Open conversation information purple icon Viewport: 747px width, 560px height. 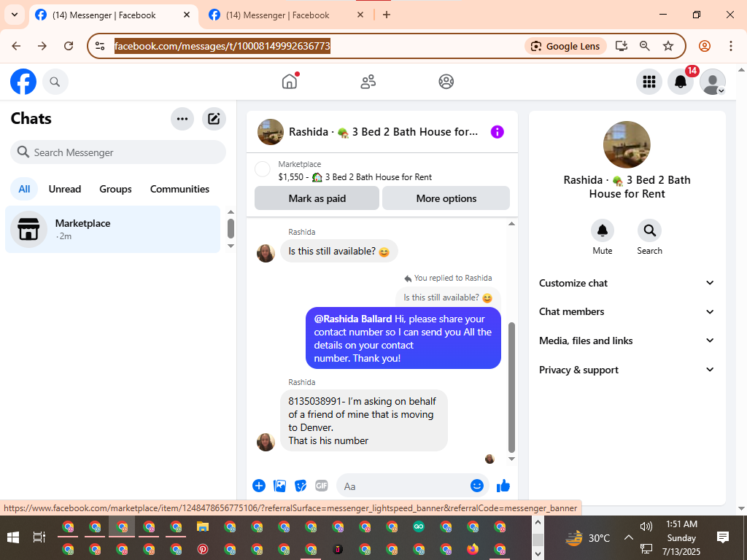click(497, 132)
